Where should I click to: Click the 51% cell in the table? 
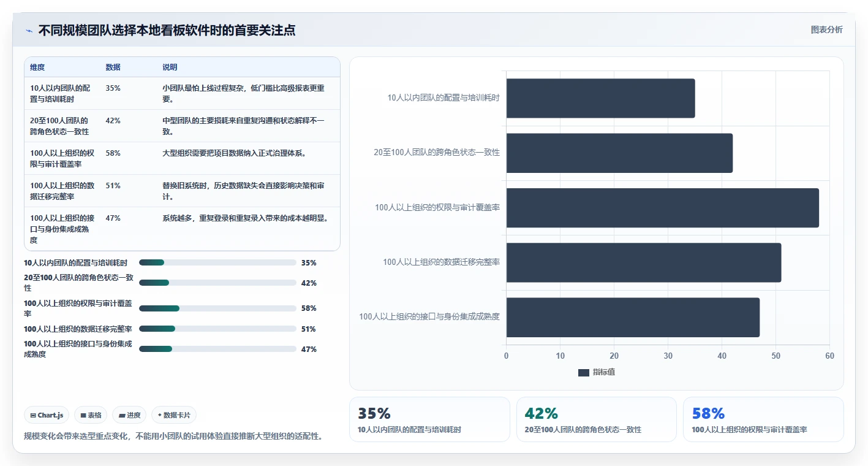tap(113, 186)
